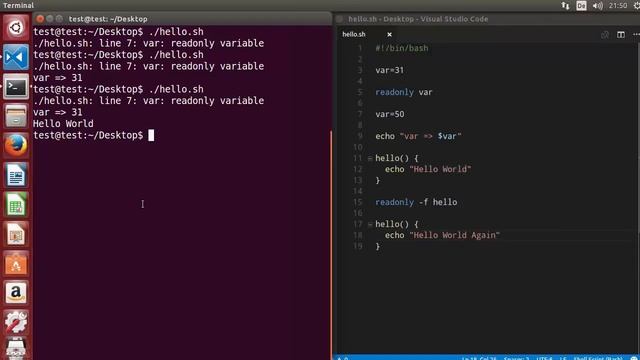
Task: Click the echo "var => $var" line
Action: tap(418, 136)
